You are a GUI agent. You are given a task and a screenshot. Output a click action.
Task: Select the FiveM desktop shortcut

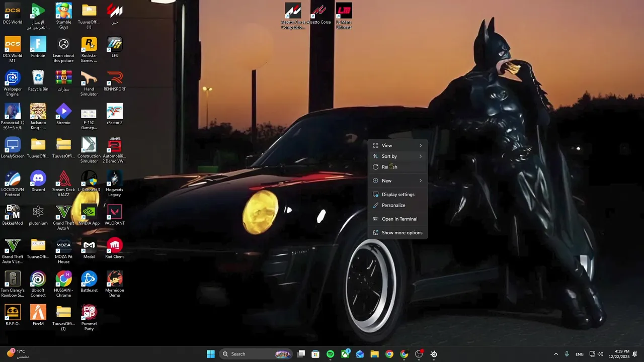[38, 315]
